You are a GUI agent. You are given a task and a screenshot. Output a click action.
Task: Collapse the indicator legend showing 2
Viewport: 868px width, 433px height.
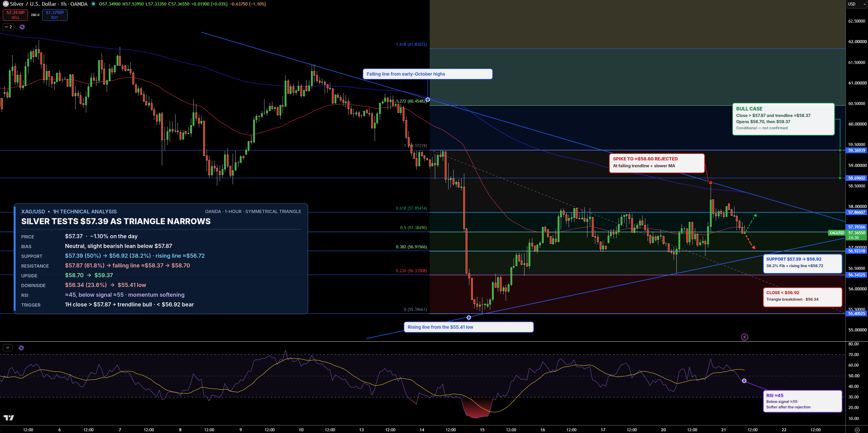(8, 27)
